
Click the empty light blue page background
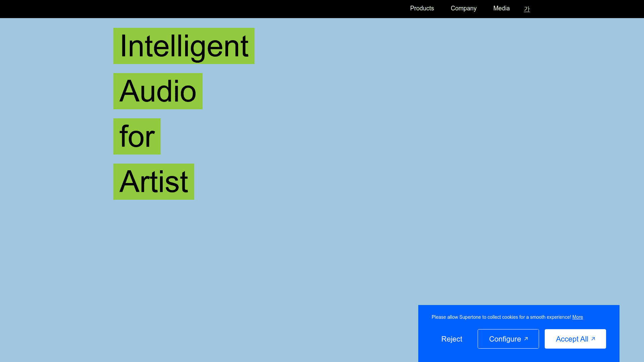pos(369,168)
